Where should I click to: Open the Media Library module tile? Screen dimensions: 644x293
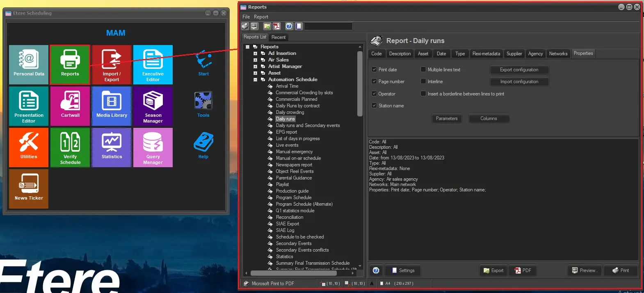click(112, 106)
